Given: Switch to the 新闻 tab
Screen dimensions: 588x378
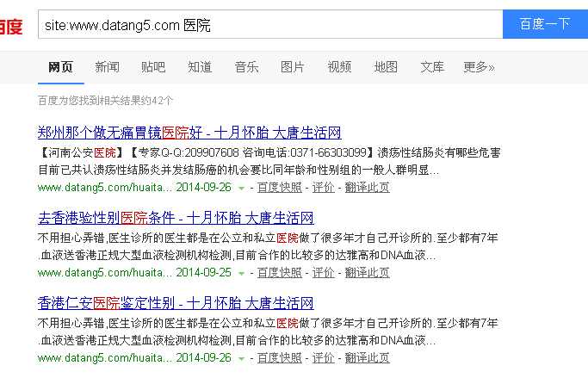Looking at the screenshot, I should coord(108,67).
